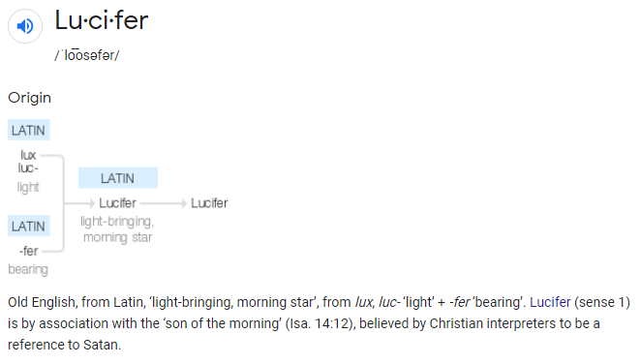
Task: Click the -fer suffix in the diagram
Action: coord(29,251)
